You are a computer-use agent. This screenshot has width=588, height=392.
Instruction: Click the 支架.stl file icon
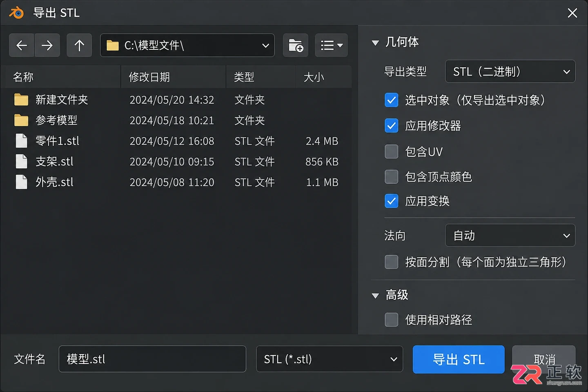(x=21, y=161)
